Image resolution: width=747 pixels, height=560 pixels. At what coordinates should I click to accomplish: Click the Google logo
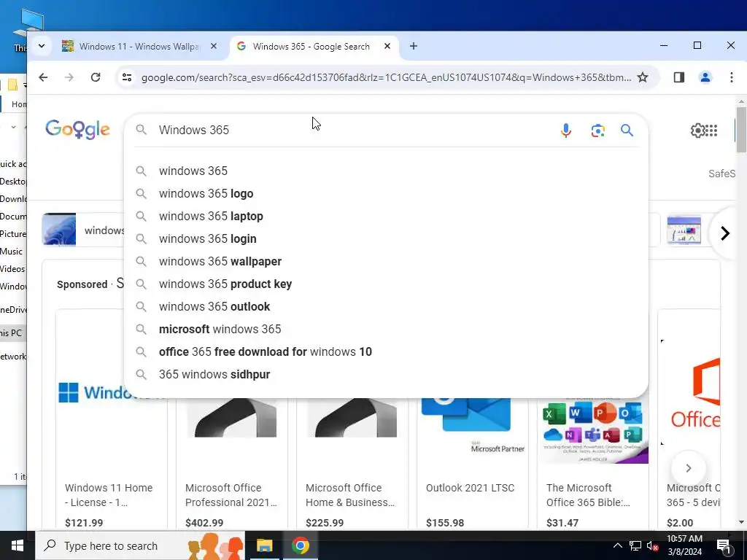(77, 130)
